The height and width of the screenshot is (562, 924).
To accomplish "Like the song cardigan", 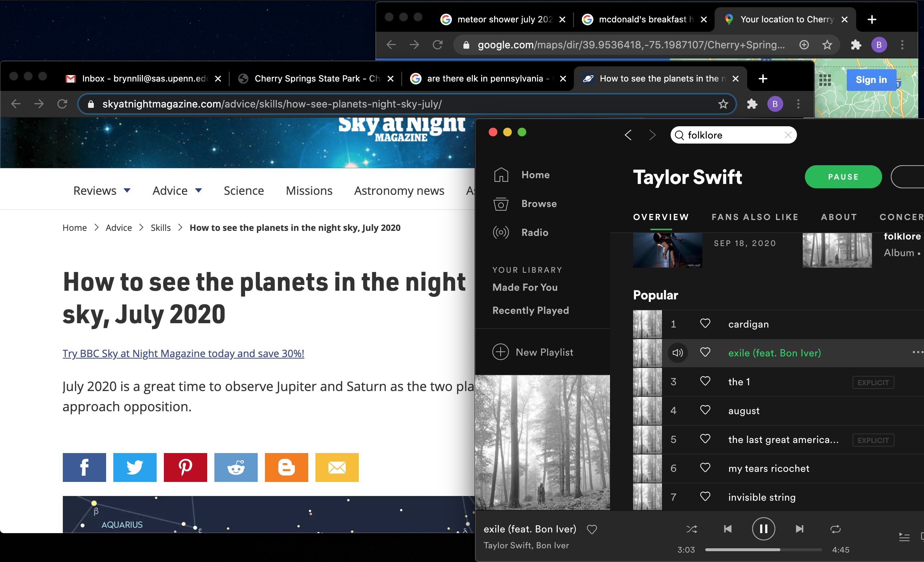I will 705,323.
